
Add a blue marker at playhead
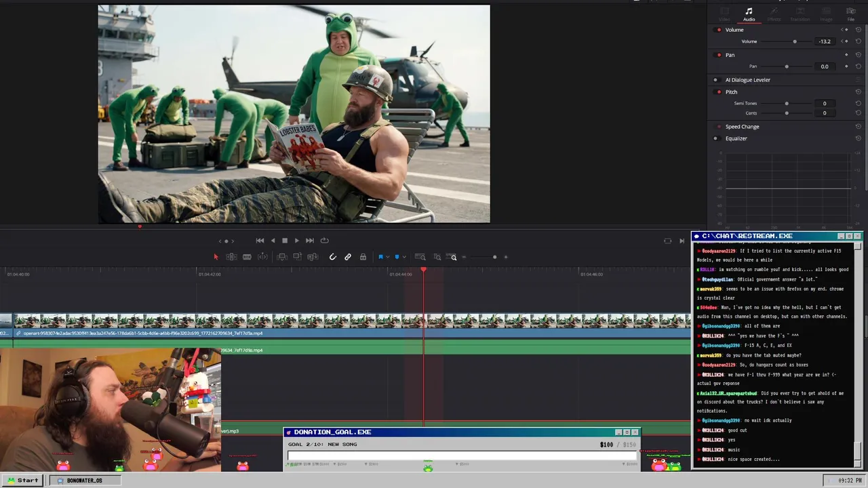pyautogui.click(x=397, y=257)
